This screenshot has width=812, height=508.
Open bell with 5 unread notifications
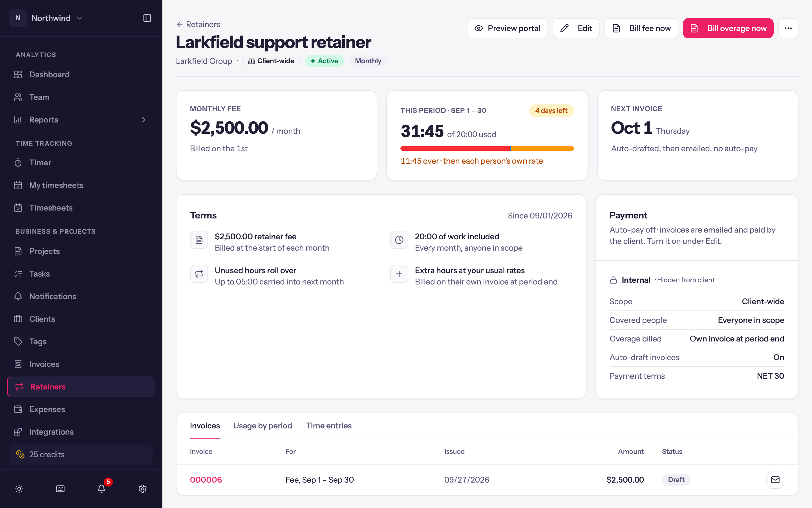click(x=102, y=489)
